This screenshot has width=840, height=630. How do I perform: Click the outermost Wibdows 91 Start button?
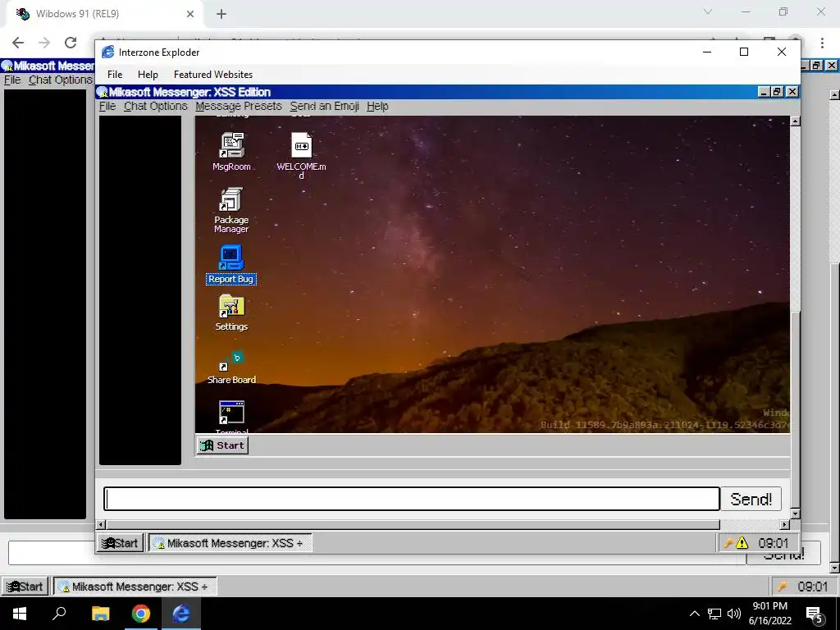click(25, 587)
